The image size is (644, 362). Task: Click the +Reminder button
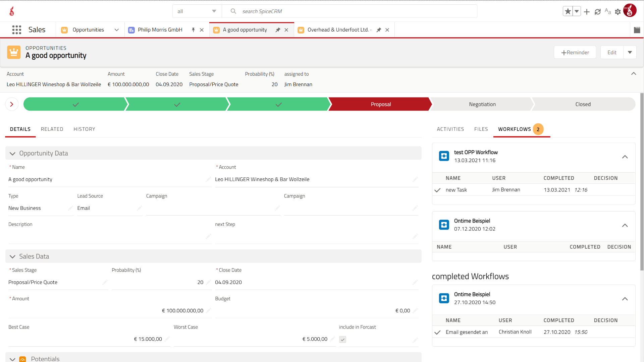click(x=575, y=52)
